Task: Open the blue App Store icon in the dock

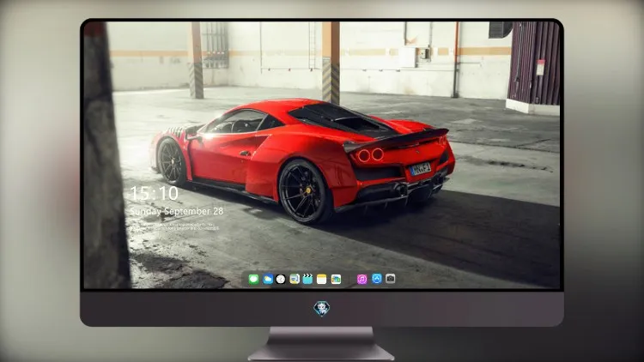Action: tap(377, 279)
